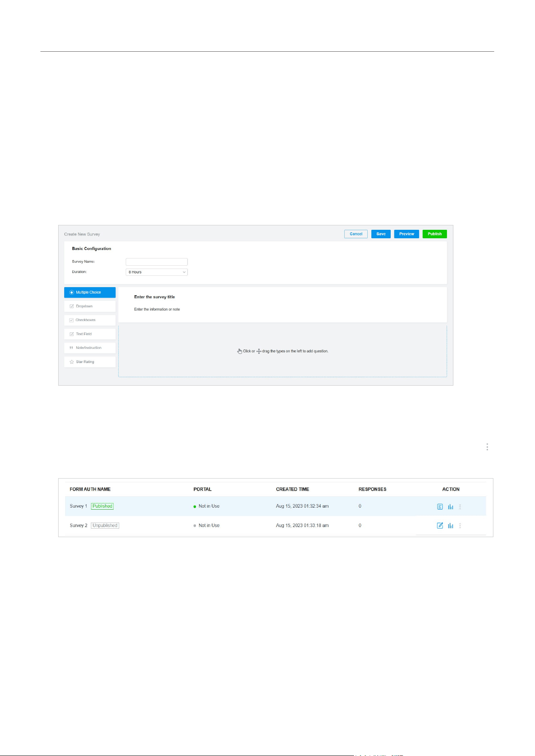Open the Duration 8 Hours dropdown

click(156, 272)
